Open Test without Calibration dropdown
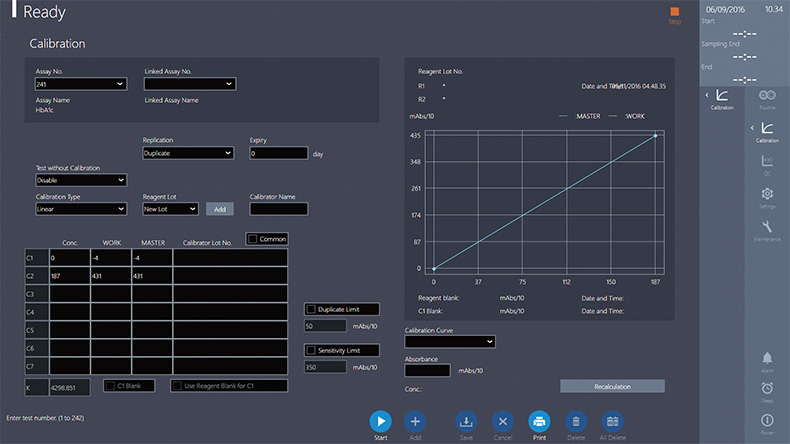Screen dimensions: 790x444 click(x=81, y=180)
